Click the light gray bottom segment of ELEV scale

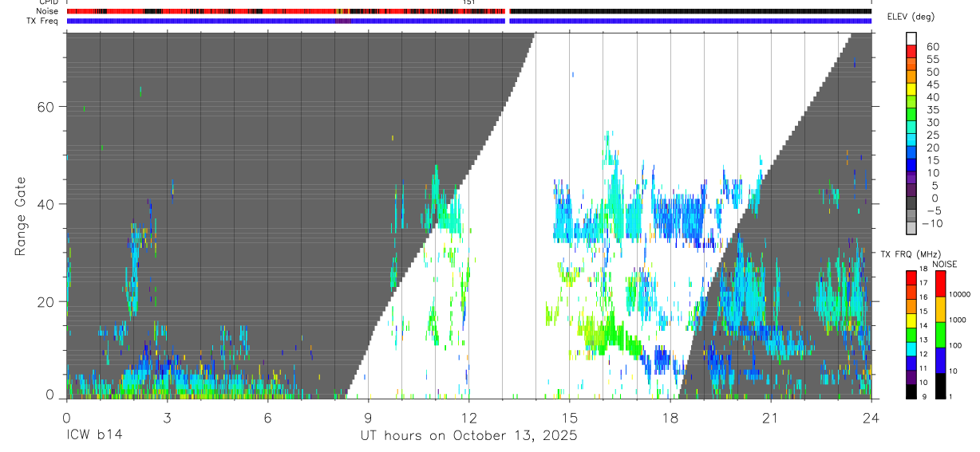[x=911, y=229]
